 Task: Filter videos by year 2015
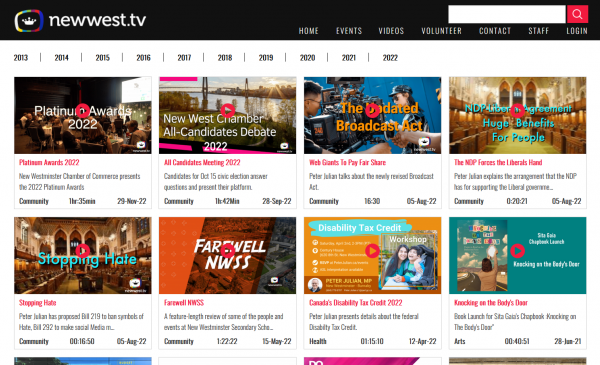tap(102, 58)
